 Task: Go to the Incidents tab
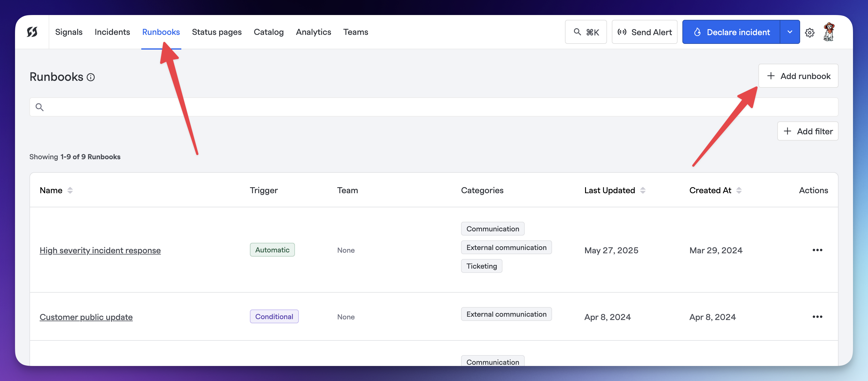(112, 32)
